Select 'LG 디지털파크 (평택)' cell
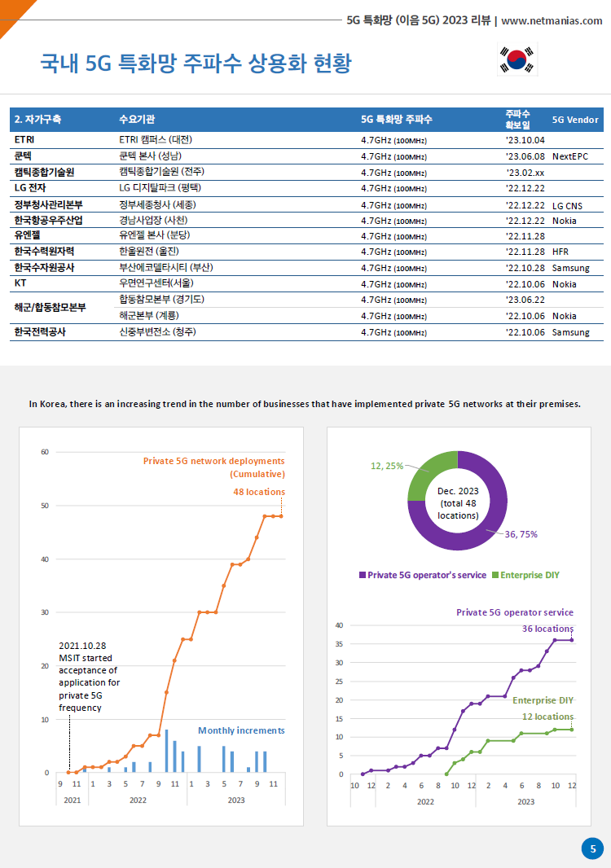This screenshot has height=868, width=611. coord(160,187)
